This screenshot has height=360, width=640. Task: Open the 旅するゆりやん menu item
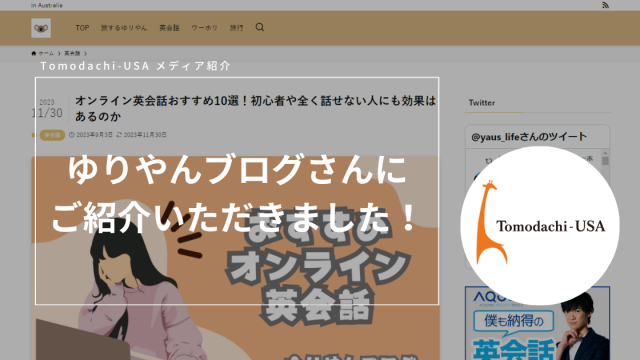click(x=124, y=28)
